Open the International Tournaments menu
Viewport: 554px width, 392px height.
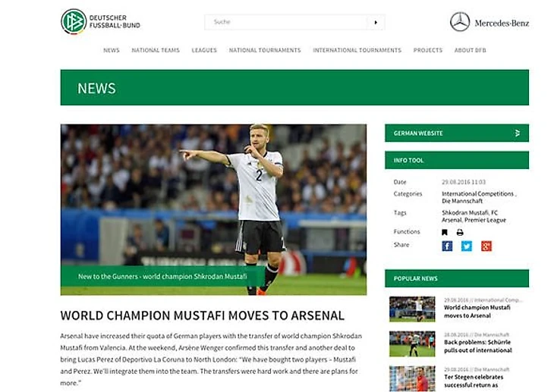(x=357, y=50)
